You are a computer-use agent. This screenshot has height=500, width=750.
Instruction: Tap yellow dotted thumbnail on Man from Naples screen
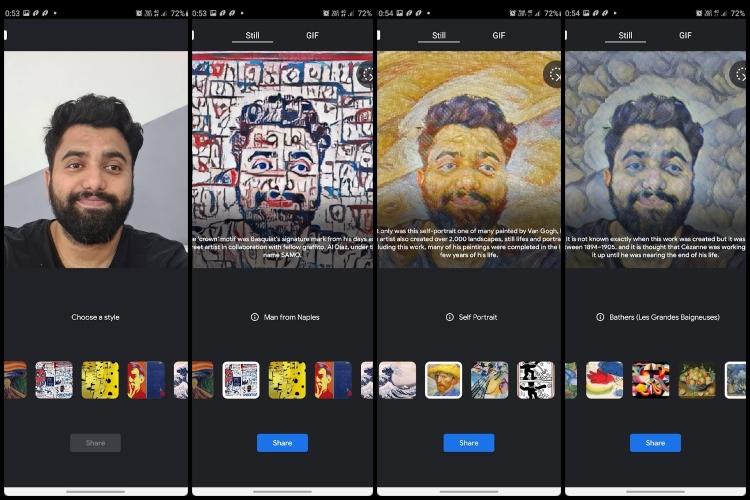[x=287, y=380]
